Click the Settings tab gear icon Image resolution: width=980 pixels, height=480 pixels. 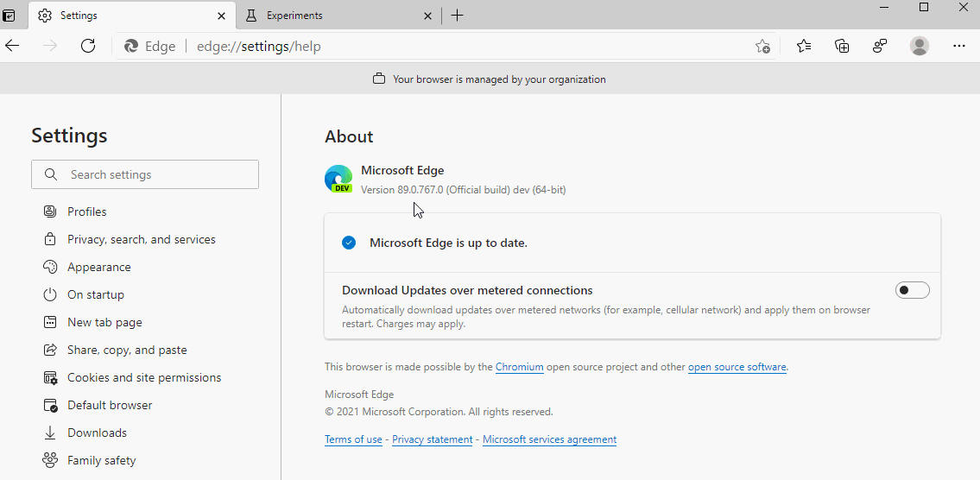[44, 16]
